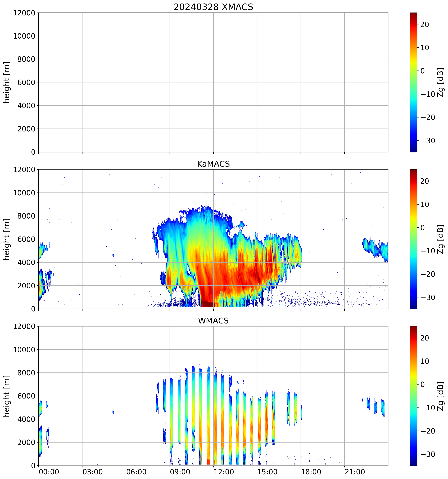Click the KaMACS panel colorbar
448x479 pixels.
[x=413, y=239]
